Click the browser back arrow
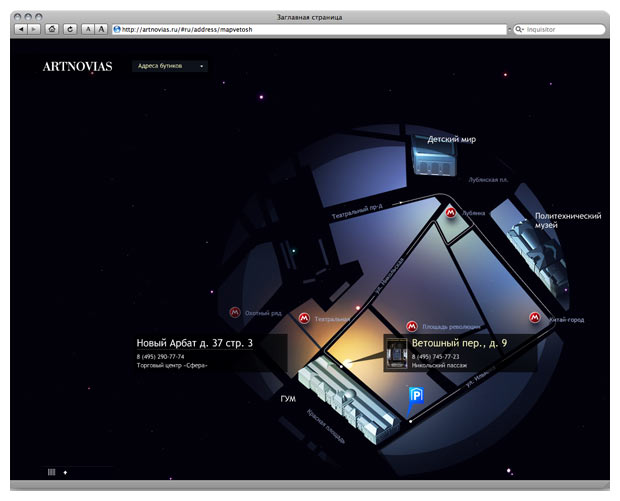The width and height of the screenshot is (620, 501). point(21,30)
